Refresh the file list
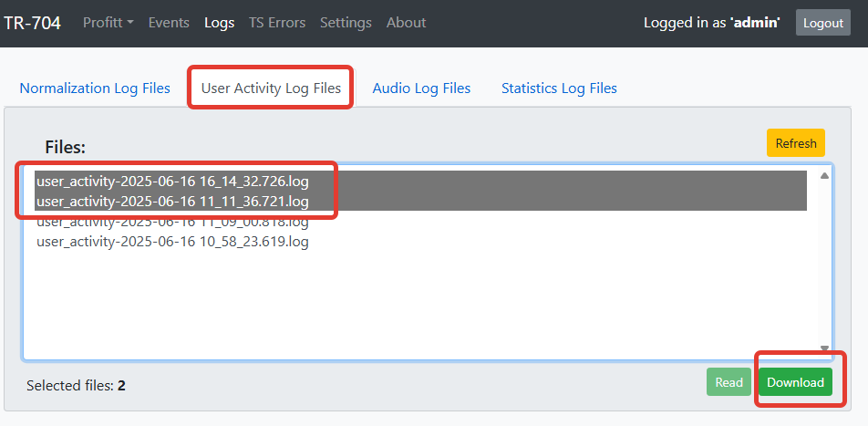This screenshot has width=868, height=426. 795,143
